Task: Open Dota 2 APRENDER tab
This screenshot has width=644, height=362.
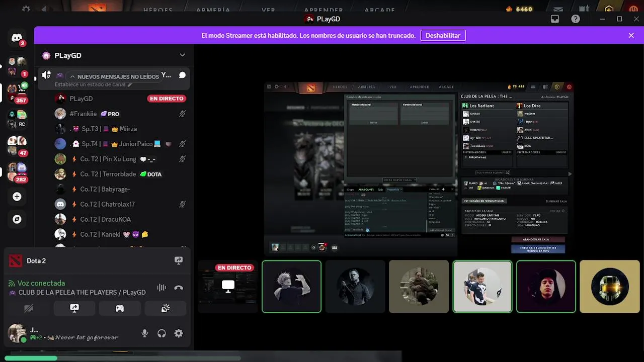Action: pyautogui.click(x=323, y=10)
